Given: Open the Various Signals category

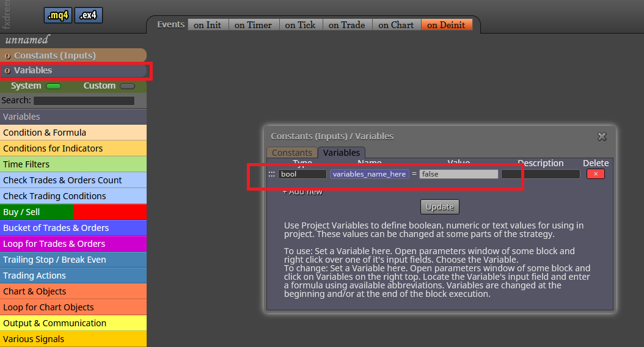Looking at the screenshot, I should pyautogui.click(x=73, y=339).
